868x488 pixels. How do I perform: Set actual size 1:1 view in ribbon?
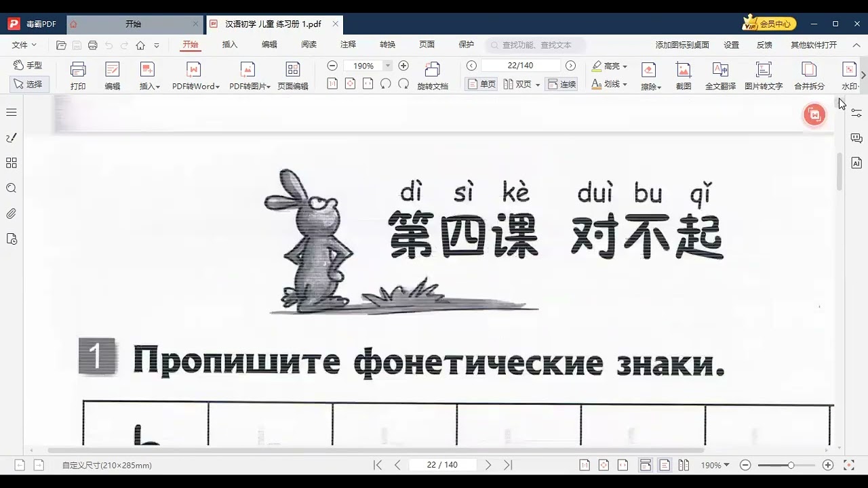point(332,83)
